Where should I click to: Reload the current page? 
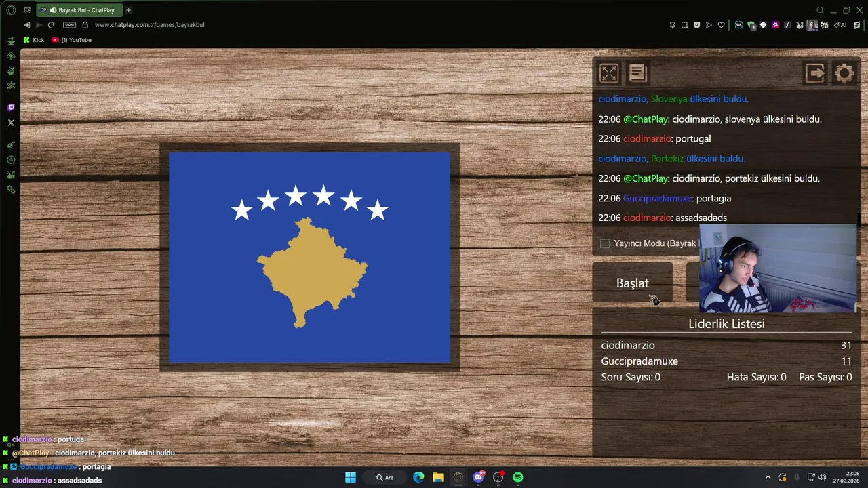coord(51,25)
